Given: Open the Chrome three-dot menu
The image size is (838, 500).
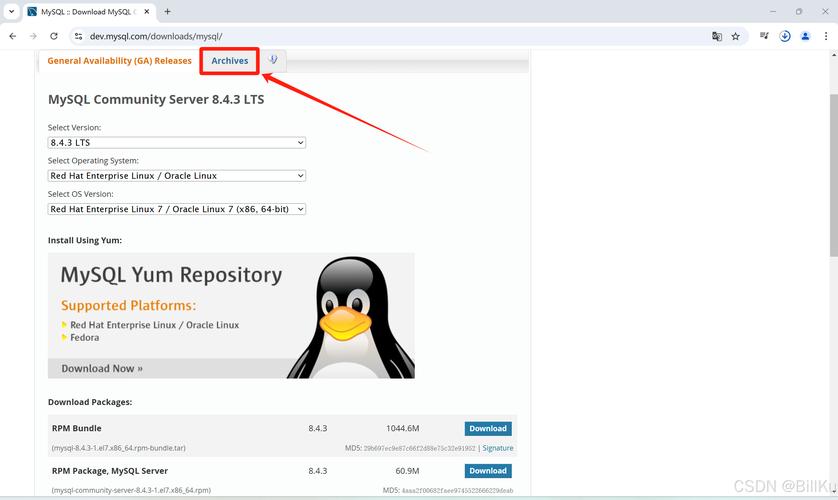Looking at the screenshot, I should click(x=826, y=36).
